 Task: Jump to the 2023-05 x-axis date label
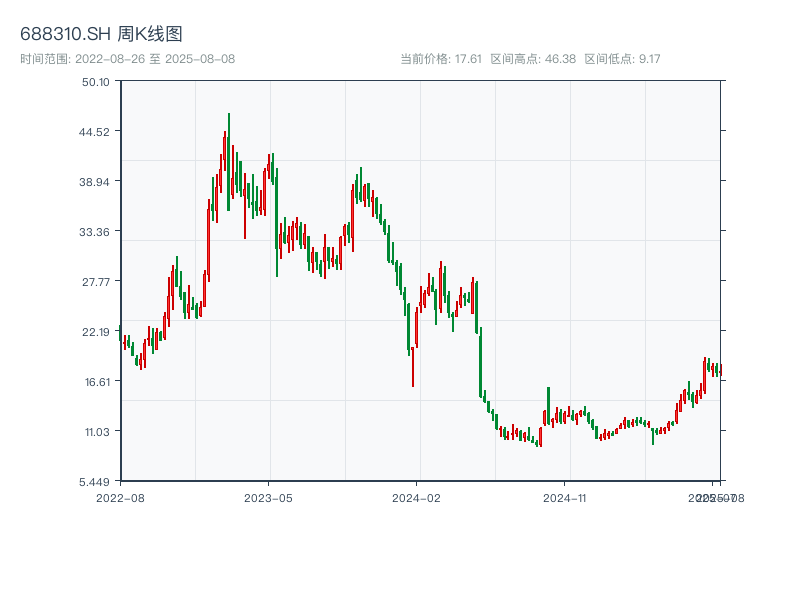point(268,497)
